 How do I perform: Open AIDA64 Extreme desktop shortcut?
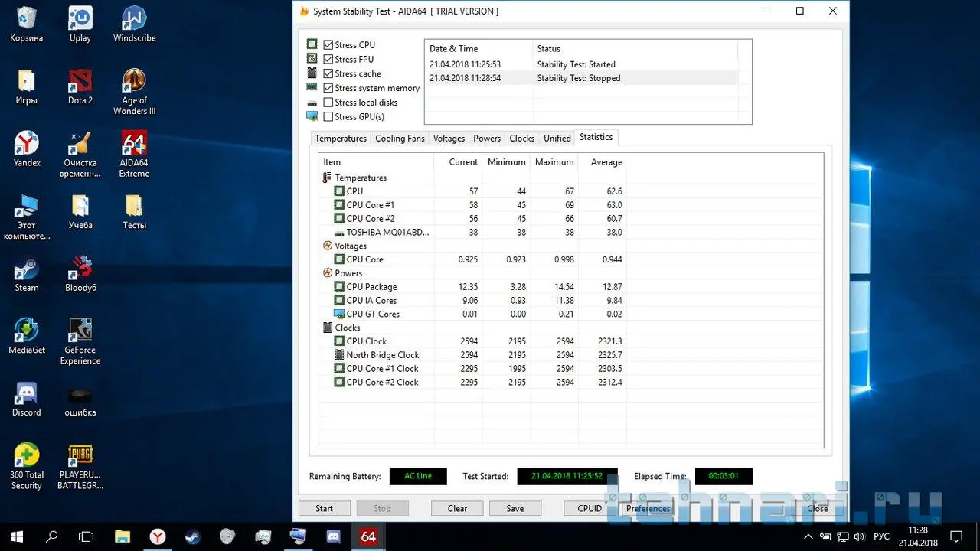click(134, 145)
